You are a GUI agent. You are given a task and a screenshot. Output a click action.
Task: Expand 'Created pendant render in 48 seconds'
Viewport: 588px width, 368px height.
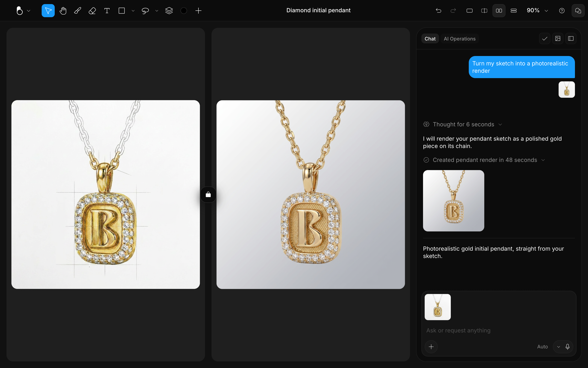coord(484,160)
